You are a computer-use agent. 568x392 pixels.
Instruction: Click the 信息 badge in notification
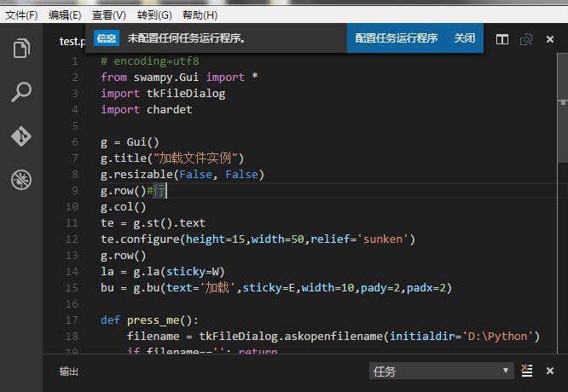[x=107, y=38]
